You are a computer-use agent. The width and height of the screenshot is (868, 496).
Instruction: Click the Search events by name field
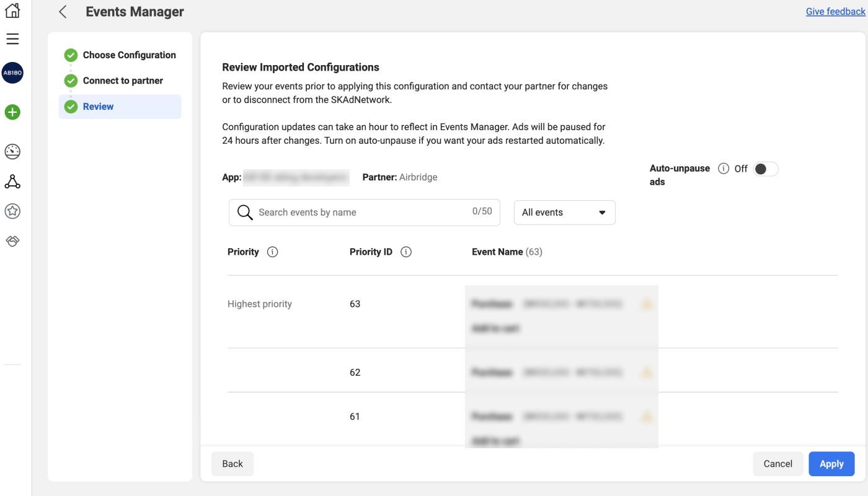(363, 212)
